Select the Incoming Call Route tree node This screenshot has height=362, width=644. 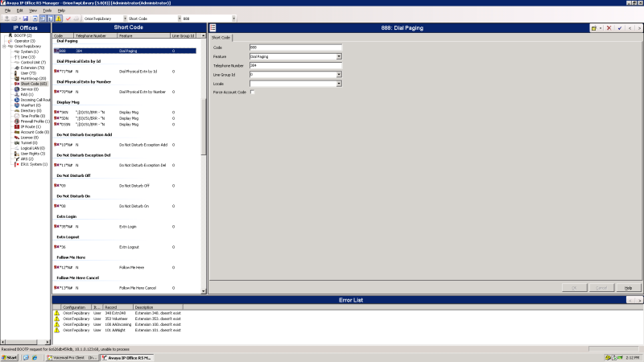coord(35,100)
